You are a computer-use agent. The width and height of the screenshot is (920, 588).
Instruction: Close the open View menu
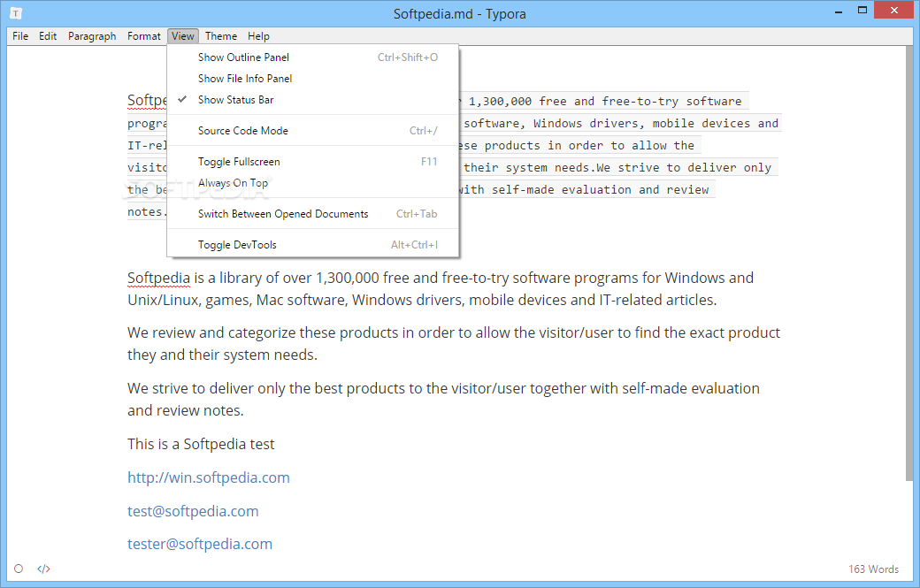pos(183,35)
